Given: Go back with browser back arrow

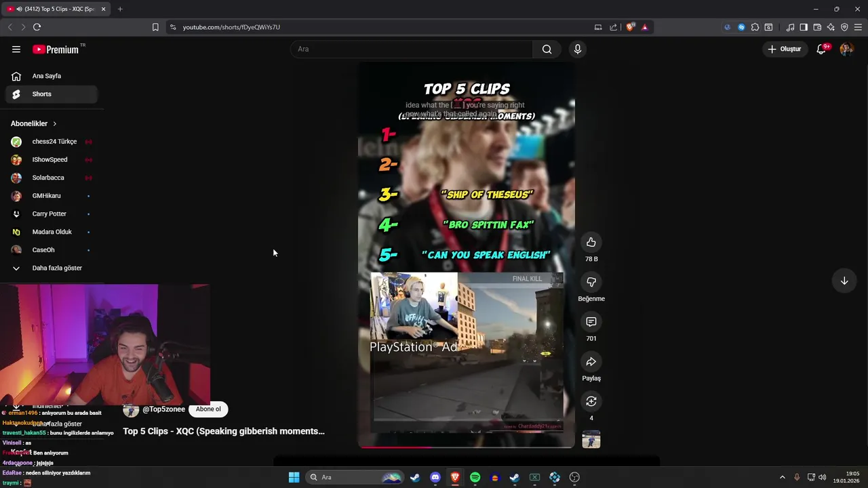Looking at the screenshot, I should click(10, 27).
